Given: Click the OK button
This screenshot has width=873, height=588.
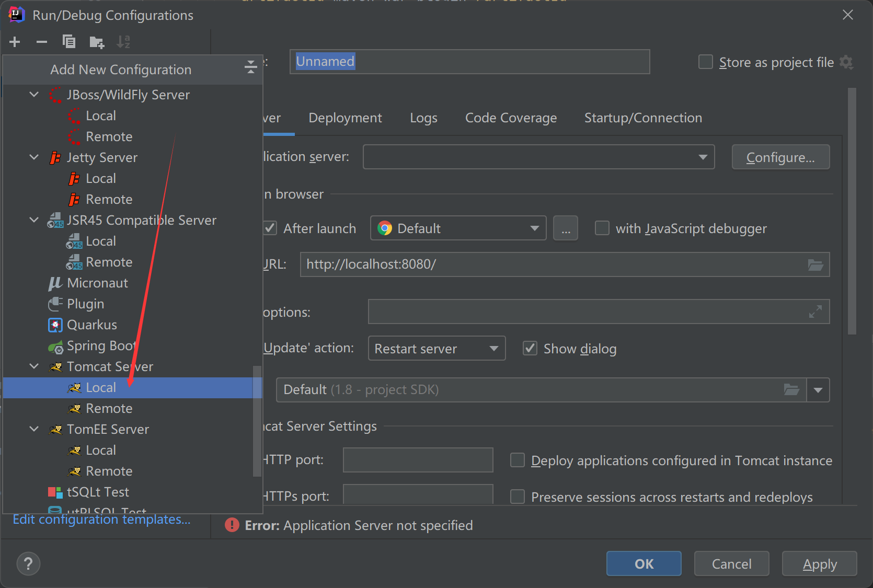Looking at the screenshot, I should [x=644, y=563].
